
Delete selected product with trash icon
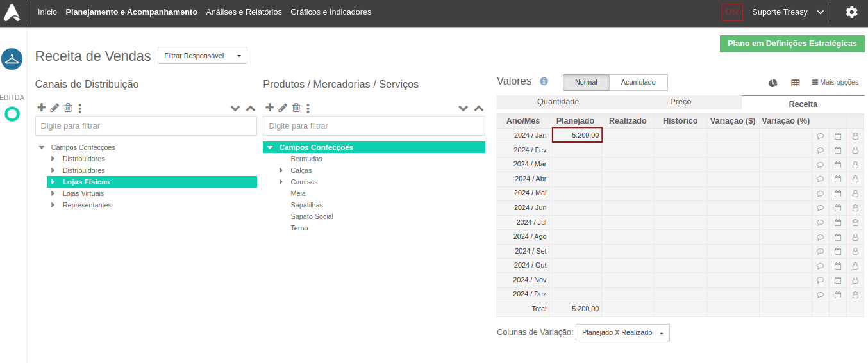pyautogui.click(x=296, y=108)
